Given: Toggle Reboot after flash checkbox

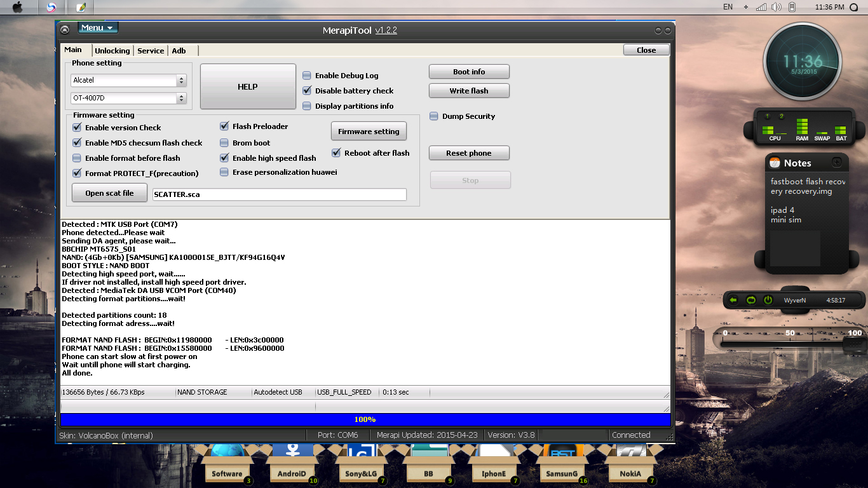Looking at the screenshot, I should pos(336,153).
